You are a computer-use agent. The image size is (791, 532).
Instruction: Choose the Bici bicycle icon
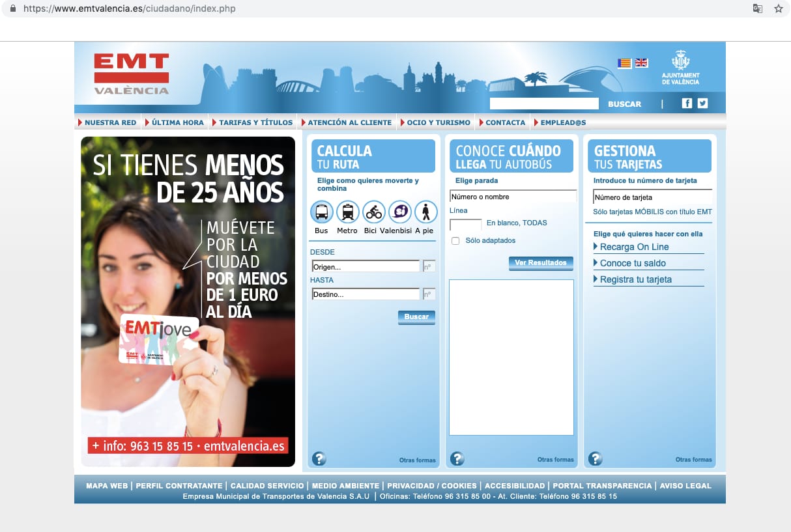(x=373, y=212)
